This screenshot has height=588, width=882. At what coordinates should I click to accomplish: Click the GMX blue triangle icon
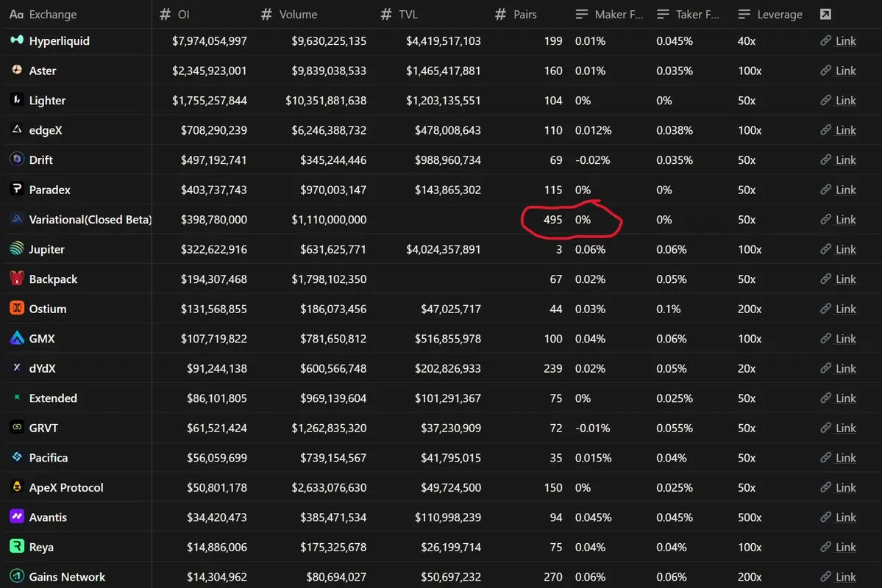coord(17,338)
